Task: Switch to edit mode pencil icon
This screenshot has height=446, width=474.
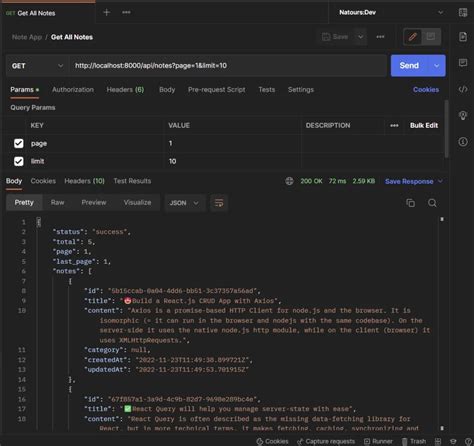Action: coord(412,37)
